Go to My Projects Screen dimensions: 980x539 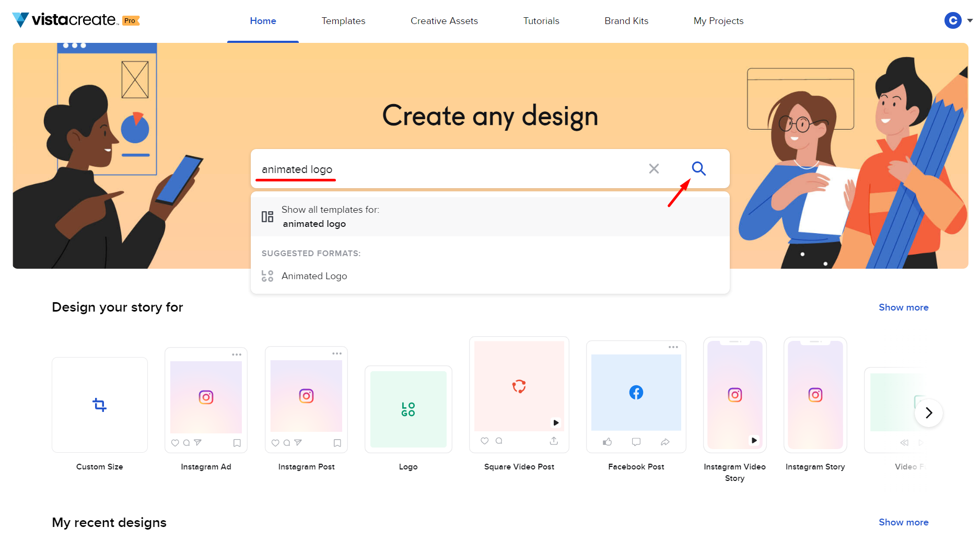[718, 21]
